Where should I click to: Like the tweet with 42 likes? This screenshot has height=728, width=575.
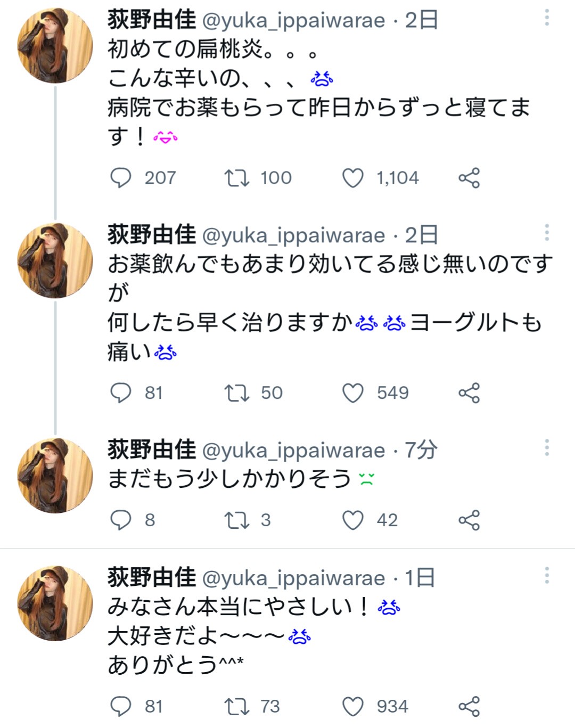[352, 520]
